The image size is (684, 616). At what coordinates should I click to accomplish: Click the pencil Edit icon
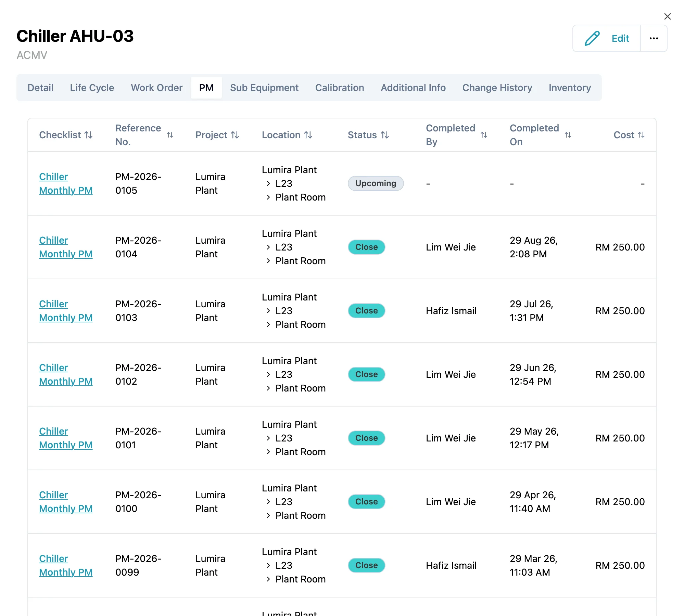click(592, 38)
